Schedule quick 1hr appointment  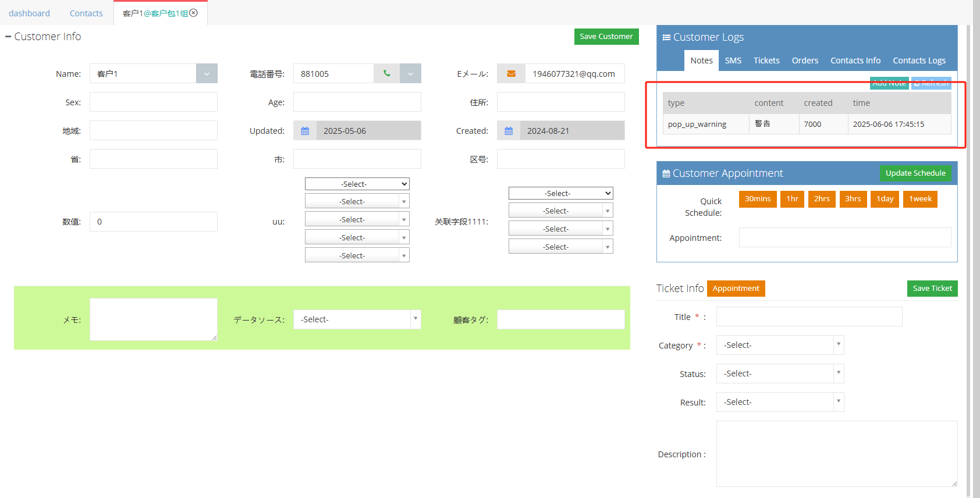click(x=792, y=199)
